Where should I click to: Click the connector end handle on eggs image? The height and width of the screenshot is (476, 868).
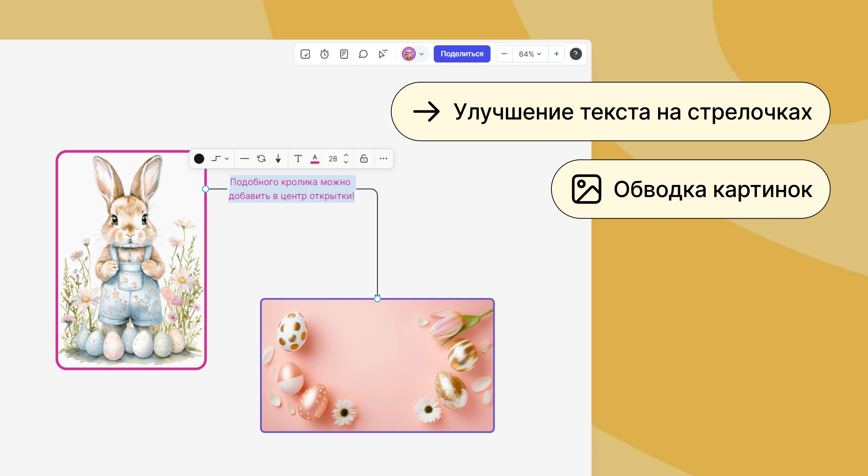377,299
